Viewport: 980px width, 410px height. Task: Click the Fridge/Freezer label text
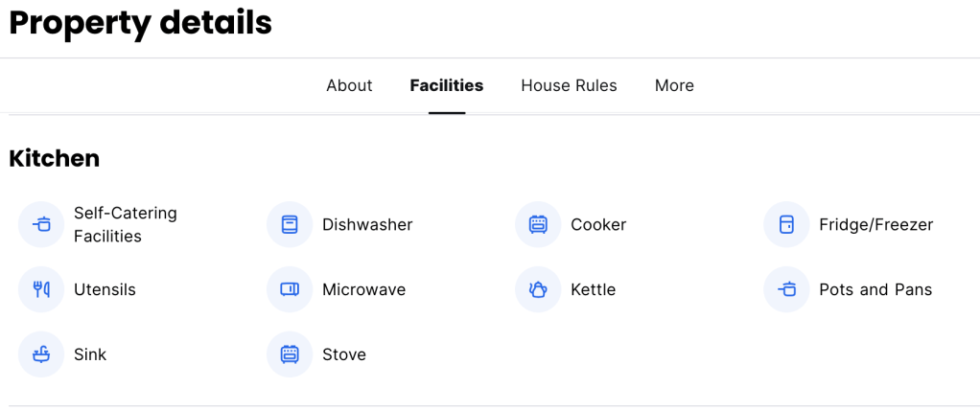(875, 225)
